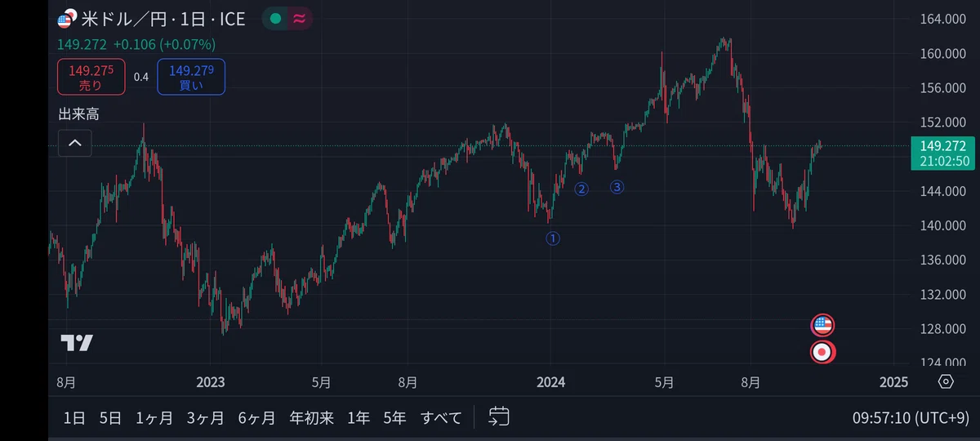Click the Japan flag event marker

tap(822, 352)
